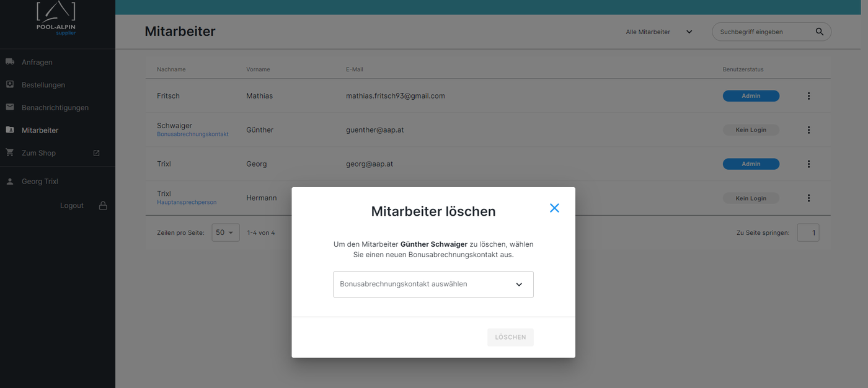The image size is (868, 388).
Task: Open Benachrichtigungen in sidebar
Action: tap(55, 107)
